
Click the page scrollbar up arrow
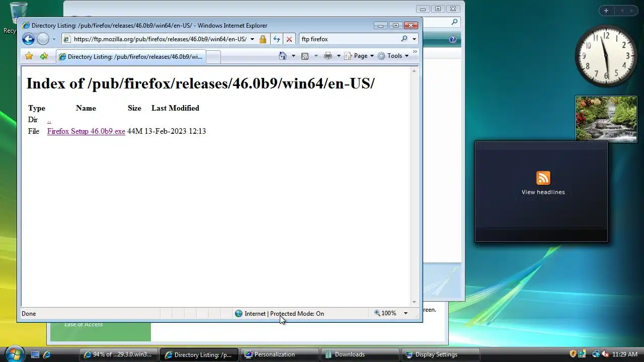(x=414, y=71)
